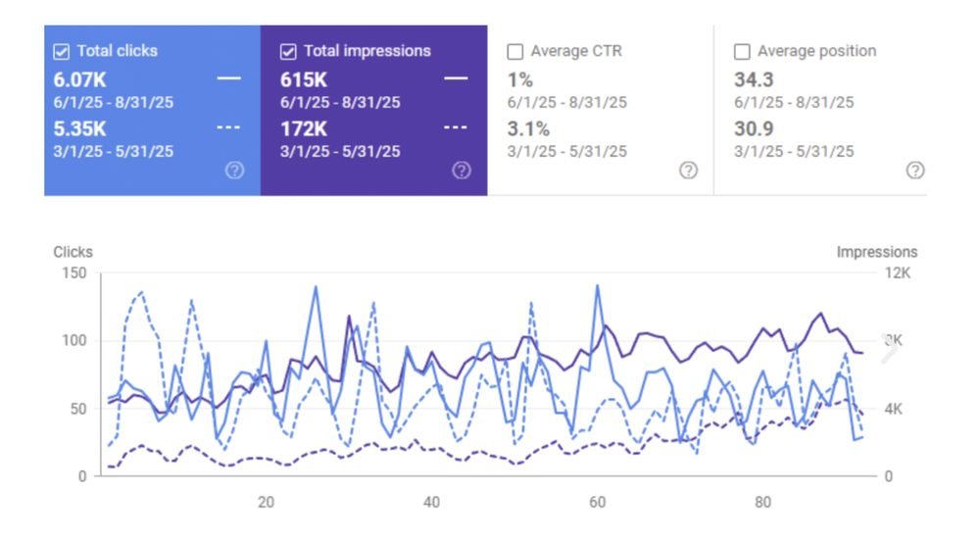Image resolution: width=980 pixels, height=544 pixels.
Task: Open help icon on Average CTR card
Action: pos(689,171)
